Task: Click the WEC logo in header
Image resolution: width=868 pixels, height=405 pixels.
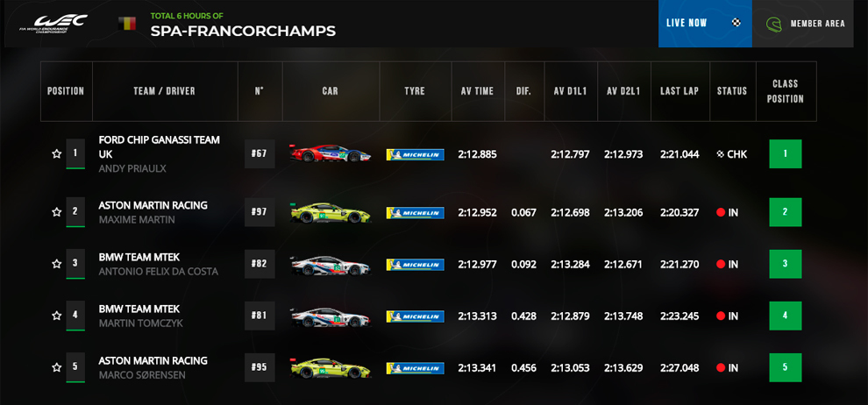Action: tap(53, 24)
